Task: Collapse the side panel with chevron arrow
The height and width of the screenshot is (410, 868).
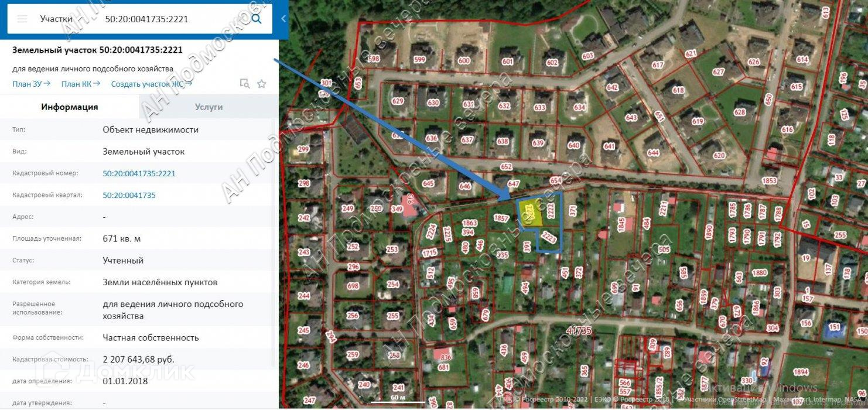Action: pyautogui.click(x=283, y=19)
